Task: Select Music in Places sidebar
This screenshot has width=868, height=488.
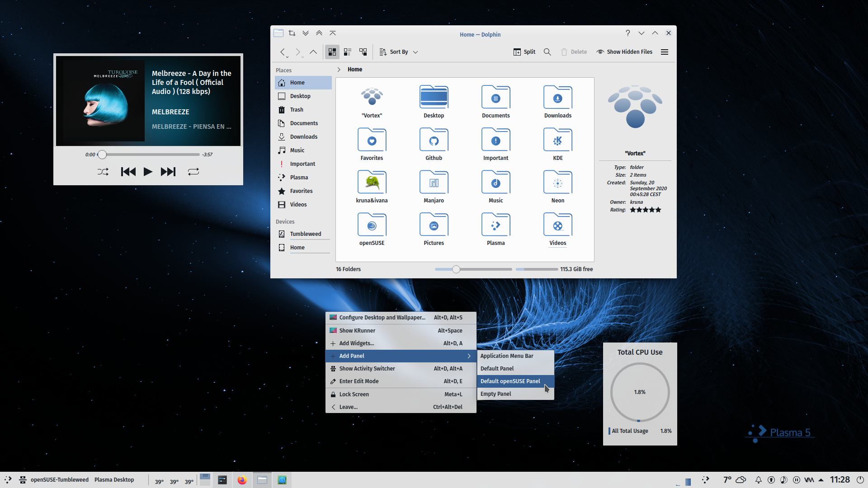Action: pyautogui.click(x=303, y=150)
